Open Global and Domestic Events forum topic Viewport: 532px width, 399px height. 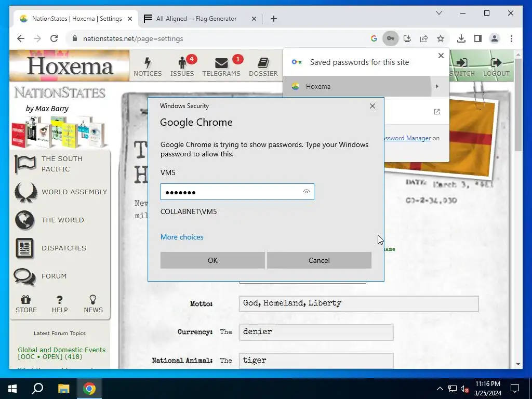coord(61,353)
